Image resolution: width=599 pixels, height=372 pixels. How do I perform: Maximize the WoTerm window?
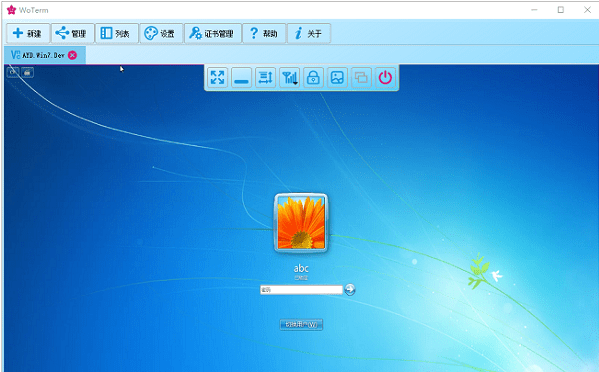pyautogui.click(x=561, y=10)
